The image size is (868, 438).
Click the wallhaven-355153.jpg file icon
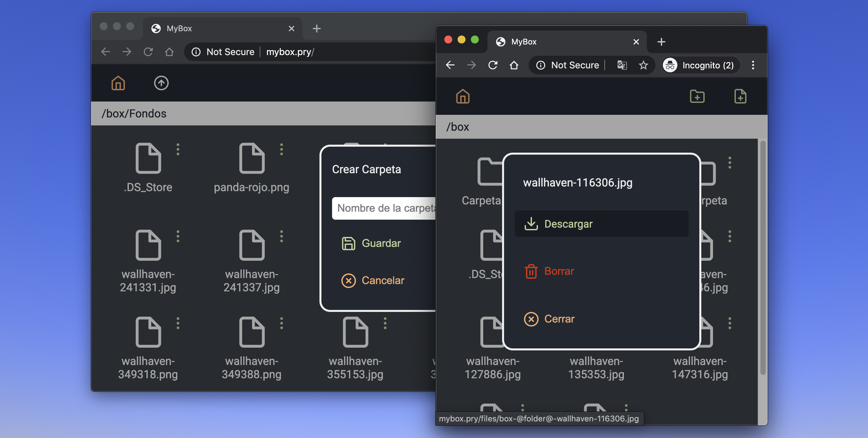pos(355,331)
